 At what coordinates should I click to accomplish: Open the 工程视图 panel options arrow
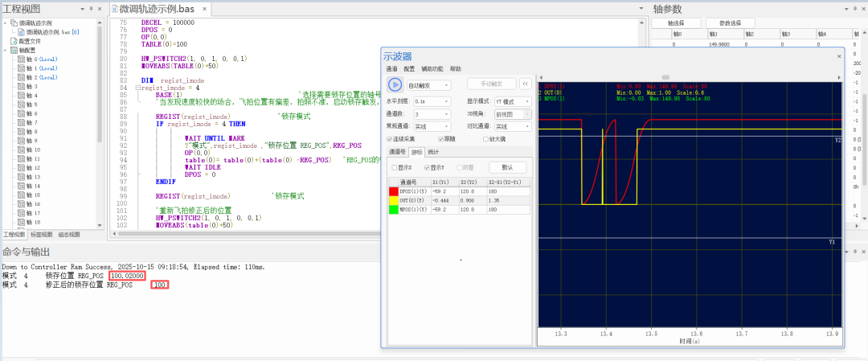pyautogui.click(x=83, y=9)
